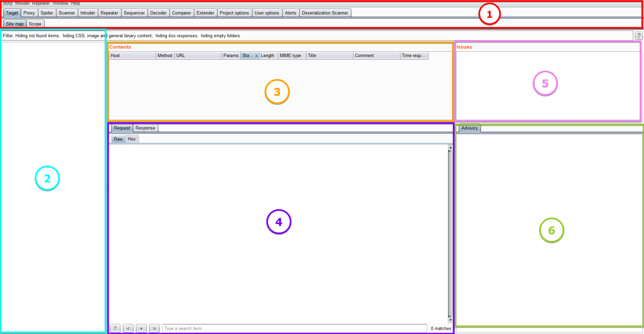Open the Intruder menu in menu bar
This screenshot has height=334, width=644.
coord(22,3)
